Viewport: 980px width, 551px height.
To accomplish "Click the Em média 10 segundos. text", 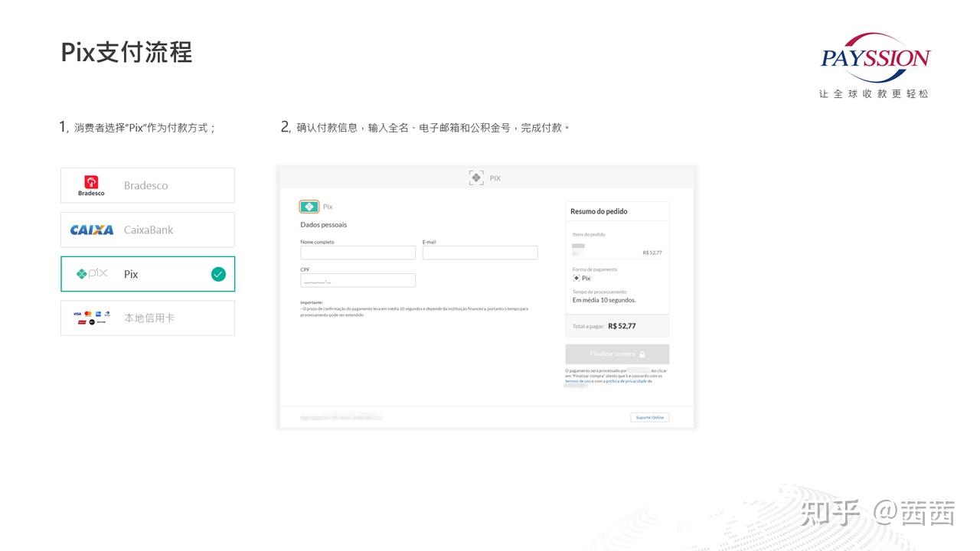I will [x=604, y=300].
